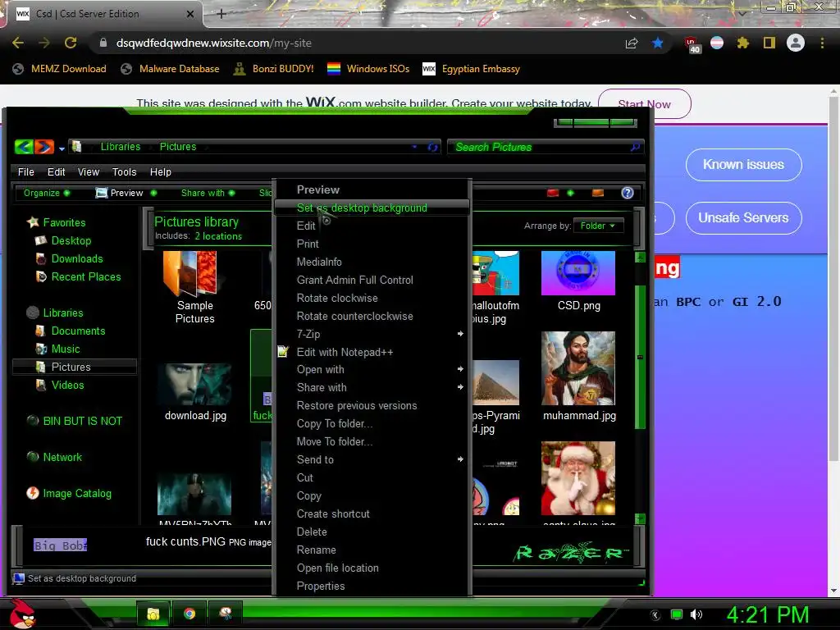840x630 pixels.
Task: Click the Unsafe Servers button
Action: click(x=743, y=217)
